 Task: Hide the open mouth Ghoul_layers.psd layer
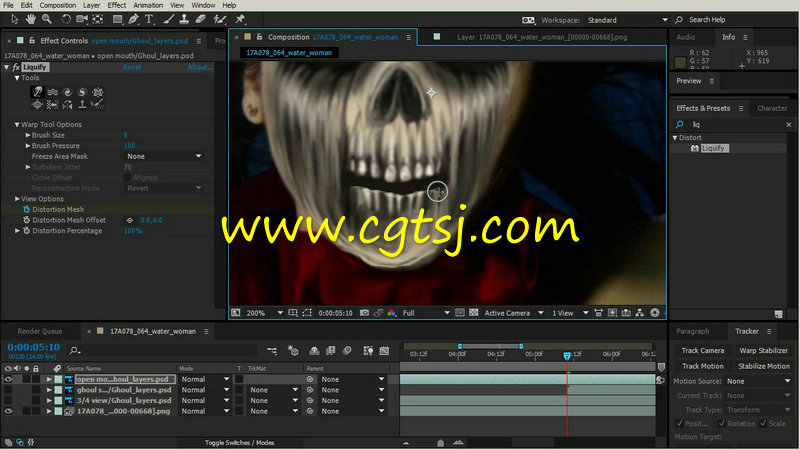point(8,379)
